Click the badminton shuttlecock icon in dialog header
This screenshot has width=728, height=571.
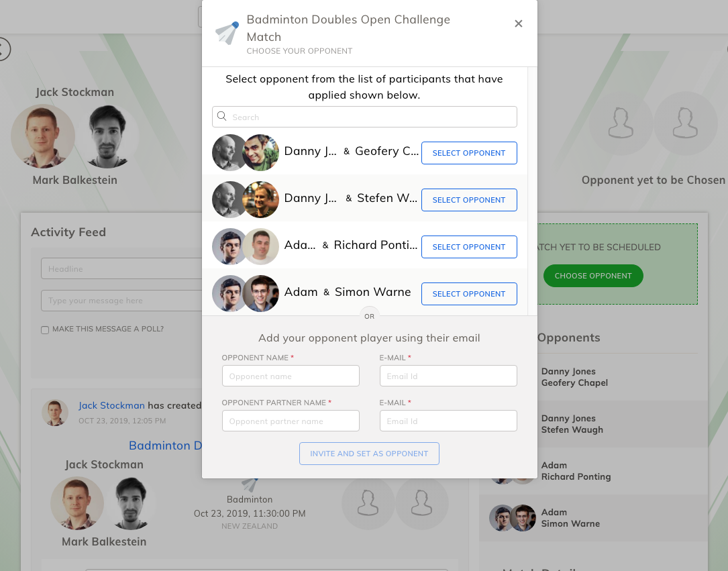pyautogui.click(x=227, y=32)
